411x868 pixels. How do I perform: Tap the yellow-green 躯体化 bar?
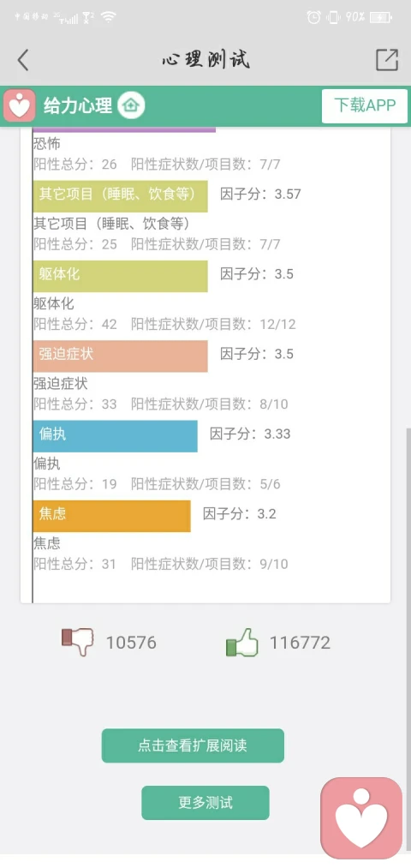pos(120,276)
